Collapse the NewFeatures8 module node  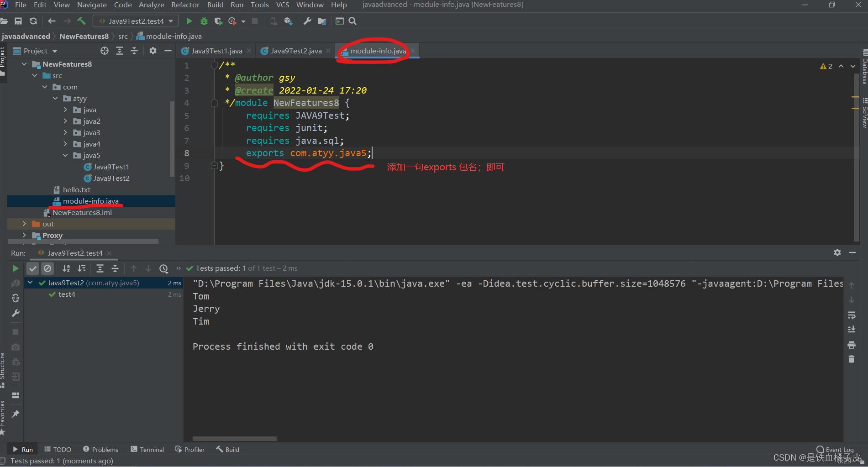click(24, 64)
